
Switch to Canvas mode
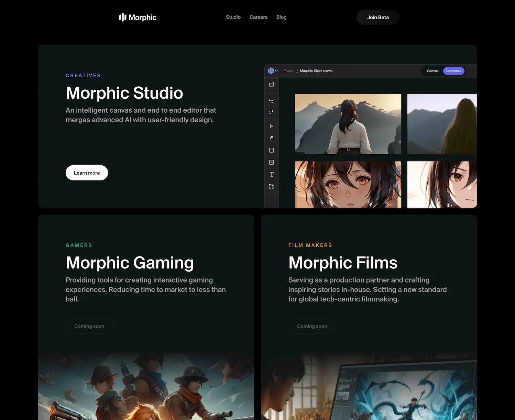pos(432,71)
